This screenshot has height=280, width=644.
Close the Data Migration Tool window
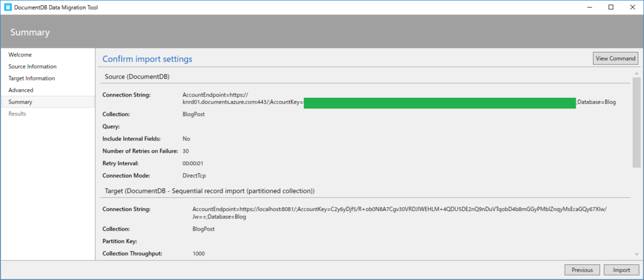point(633,8)
